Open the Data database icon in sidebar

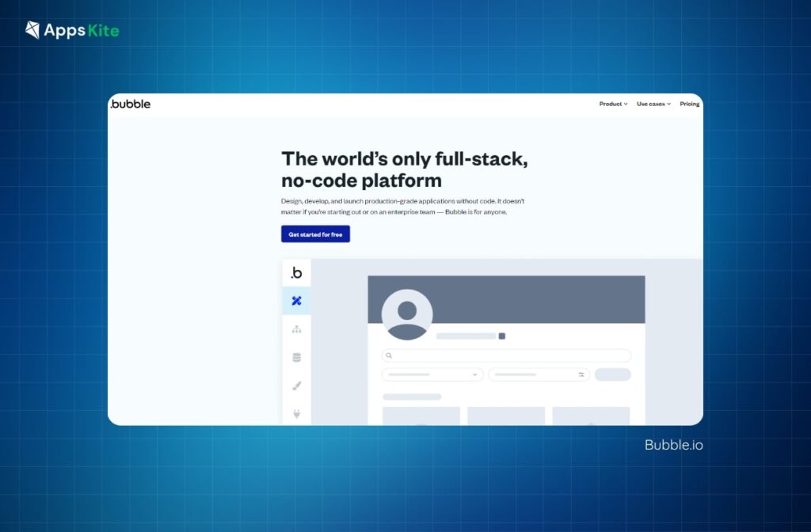point(296,357)
